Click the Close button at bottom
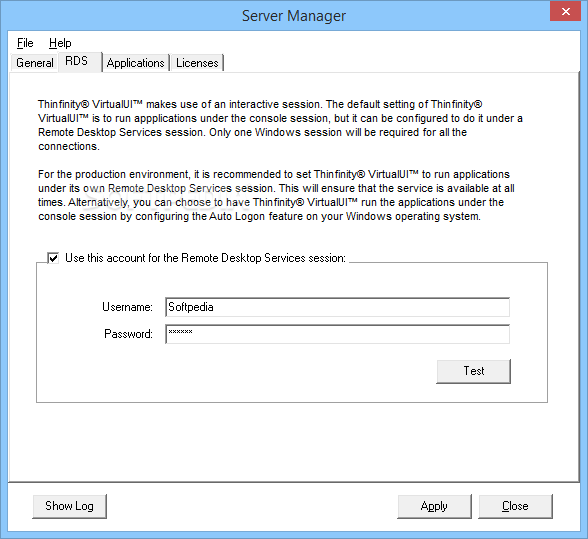The image size is (588, 539). click(515, 506)
